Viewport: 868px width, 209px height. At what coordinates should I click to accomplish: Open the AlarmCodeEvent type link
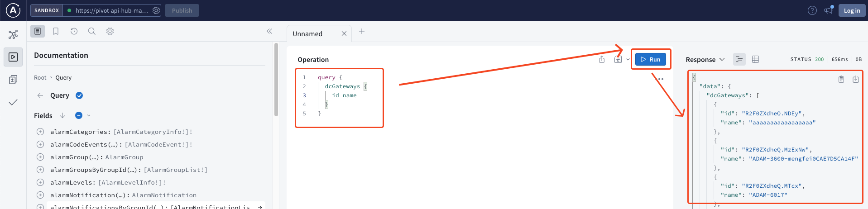coord(158,144)
